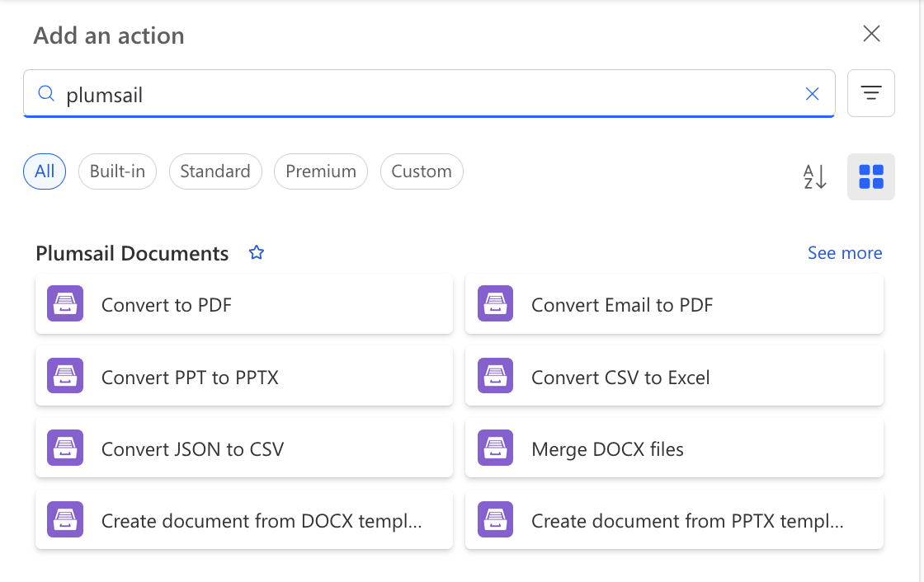This screenshot has height=582, width=924.
Task: Click the Convert Email to PDF action icon
Action: tap(495, 303)
